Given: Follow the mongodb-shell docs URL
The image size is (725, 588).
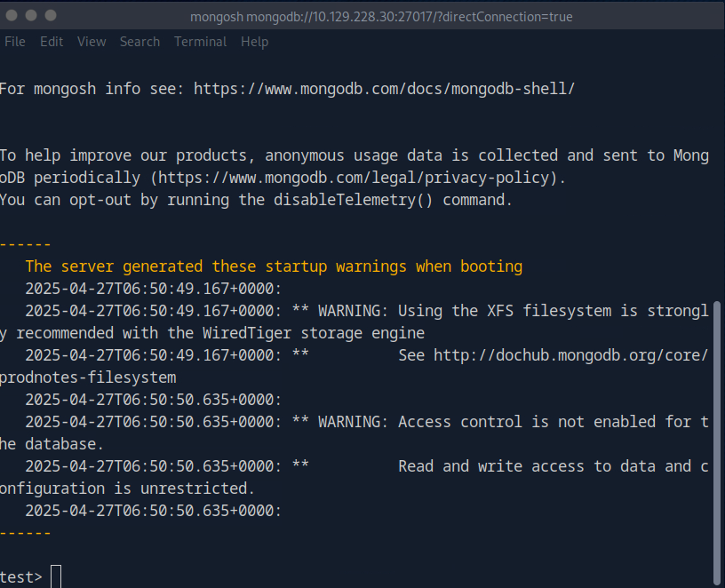Looking at the screenshot, I should 384,89.
